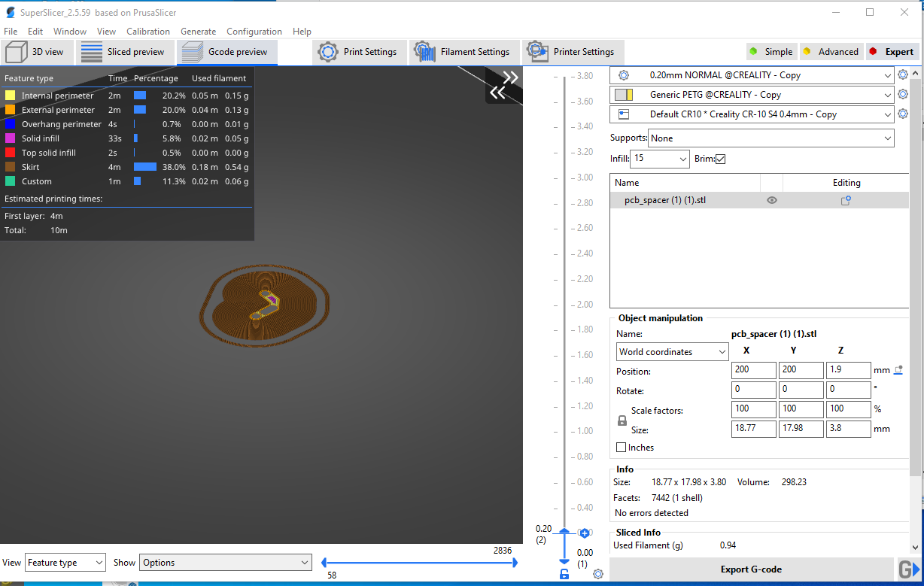Enable the Inches checkbox in Object manipulation
This screenshot has height=586, width=924.
click(621, 447)
